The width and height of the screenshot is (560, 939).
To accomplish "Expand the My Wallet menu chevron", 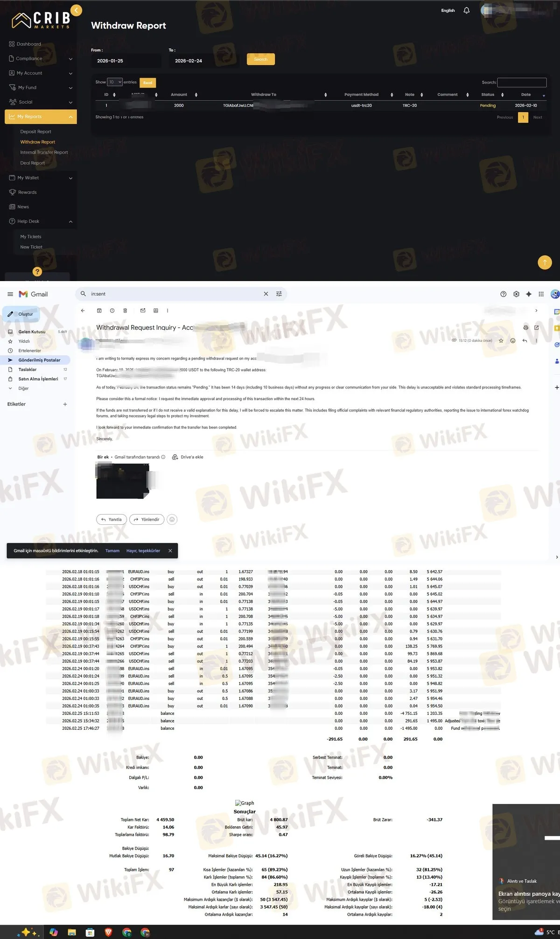I will pos(70,178).
